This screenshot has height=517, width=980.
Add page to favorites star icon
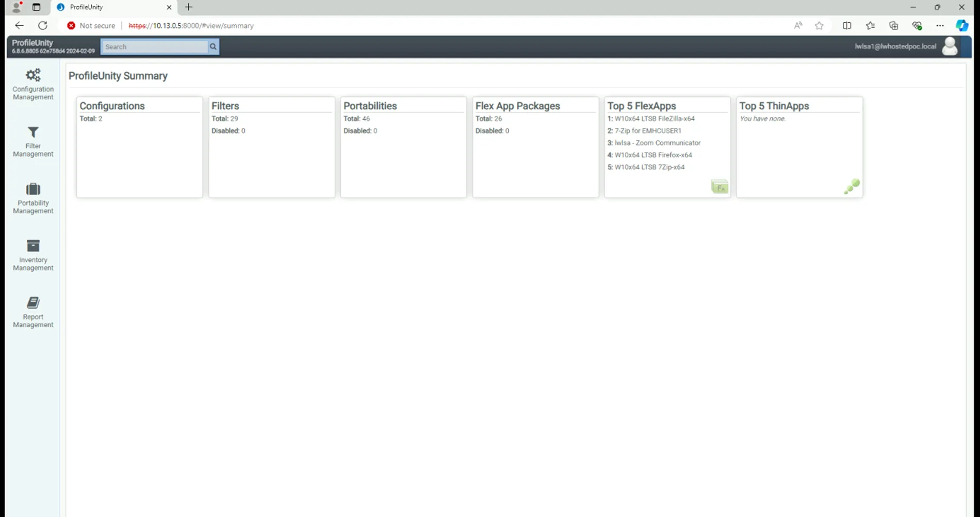(819, 25)
